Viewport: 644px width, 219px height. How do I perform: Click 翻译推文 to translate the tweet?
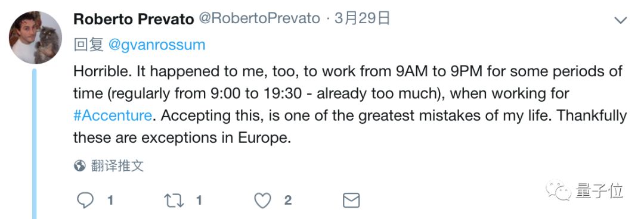(117, 165)
